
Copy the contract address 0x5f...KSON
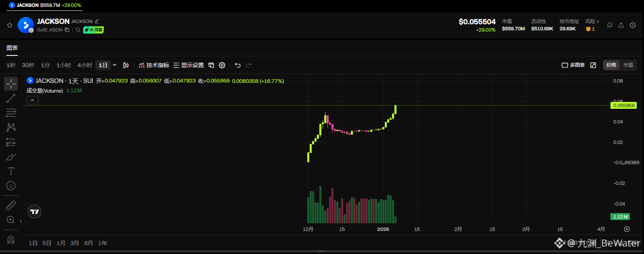[x=67, y=30]
